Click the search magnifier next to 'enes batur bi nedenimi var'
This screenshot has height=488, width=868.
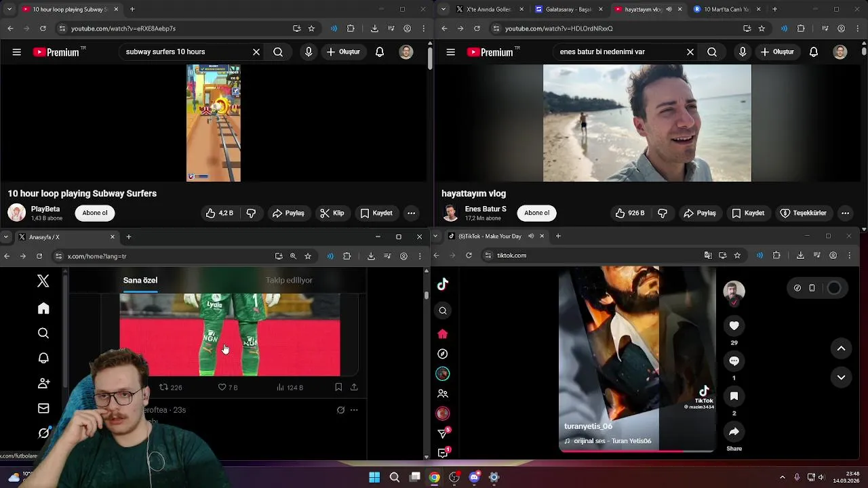[x=712, y=52]
